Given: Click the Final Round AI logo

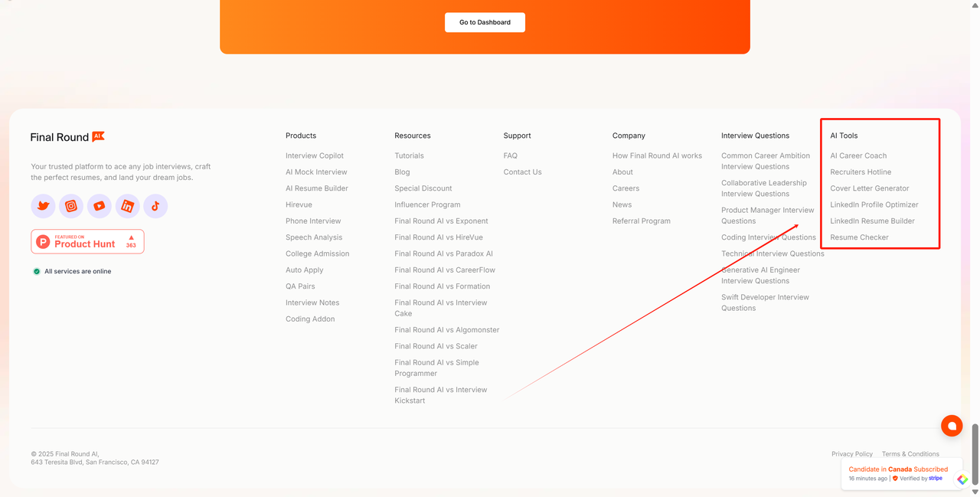Looking at the screenshot, I should click(67, 137).
